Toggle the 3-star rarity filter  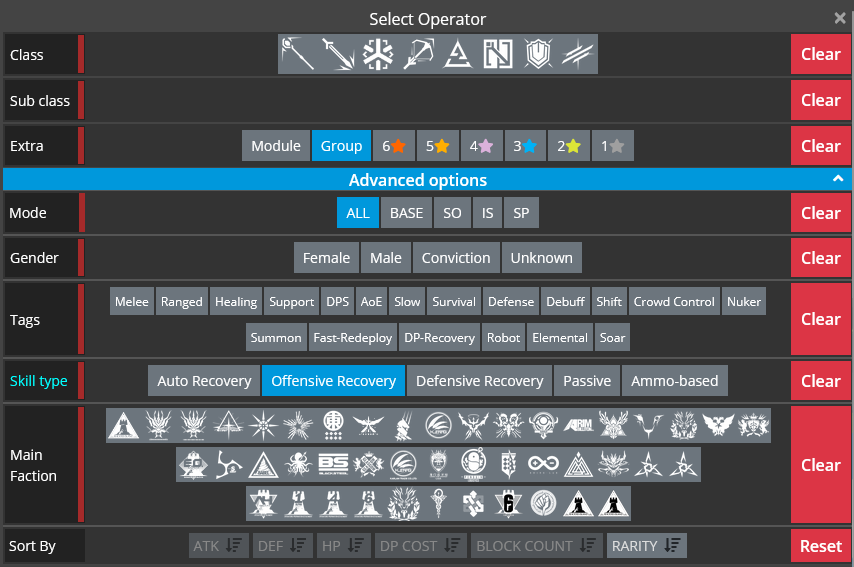coord(525,145)
